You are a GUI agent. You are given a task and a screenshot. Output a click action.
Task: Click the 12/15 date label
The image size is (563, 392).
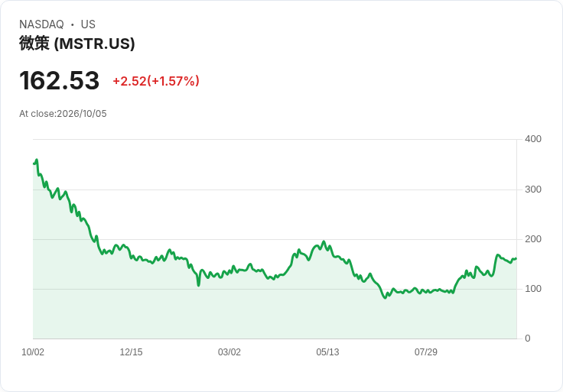pos(131,352)
